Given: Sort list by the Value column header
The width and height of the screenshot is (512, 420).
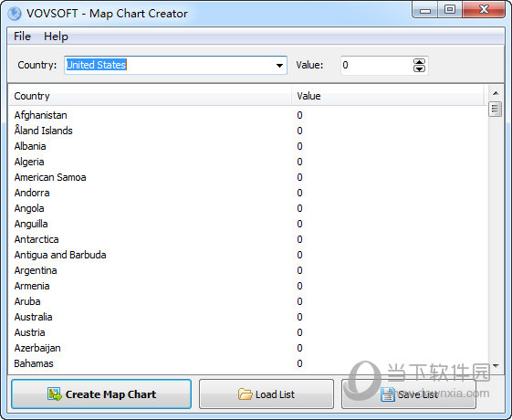Looking at the screenshot, I should coord(388,96).
